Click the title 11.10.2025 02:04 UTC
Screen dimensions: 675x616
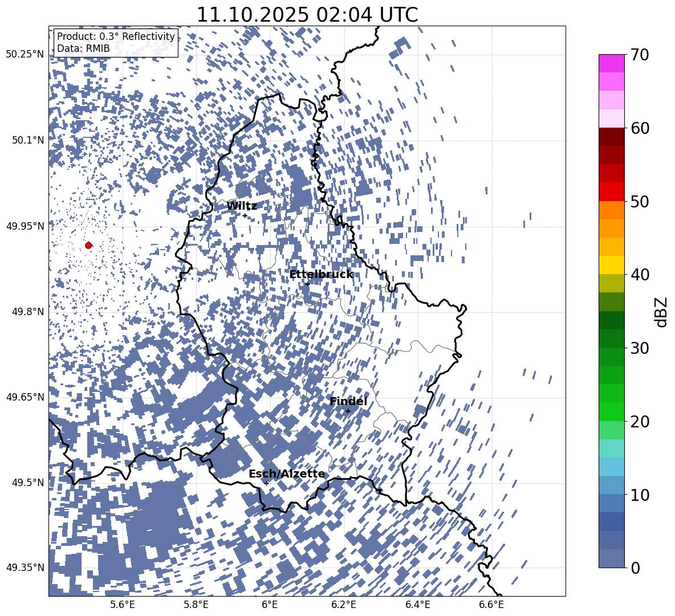coord(307,15)
